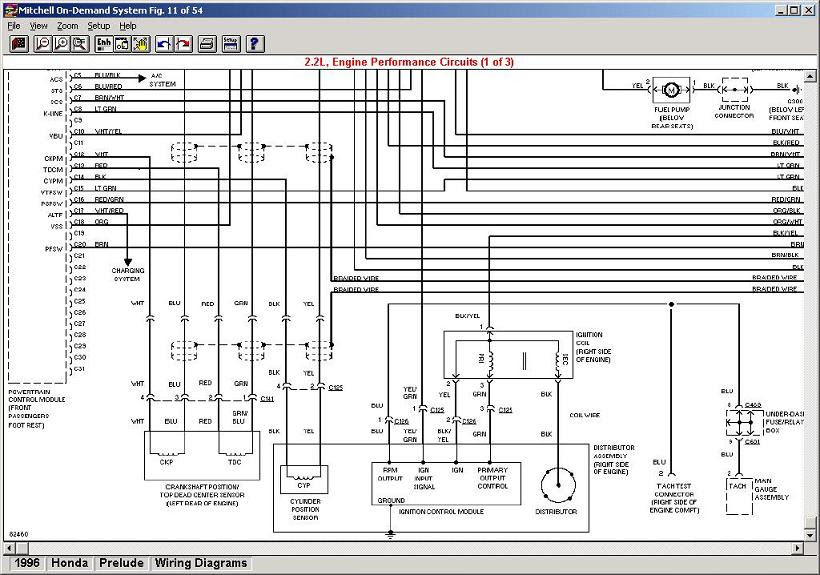Click the printer icon to print diagram

pyautogui.click(x=207, y=44)
